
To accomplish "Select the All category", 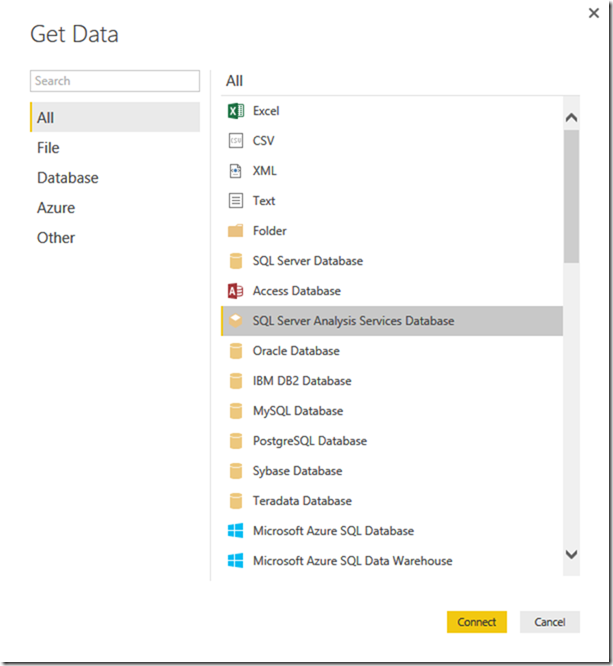I will [115, 117].
